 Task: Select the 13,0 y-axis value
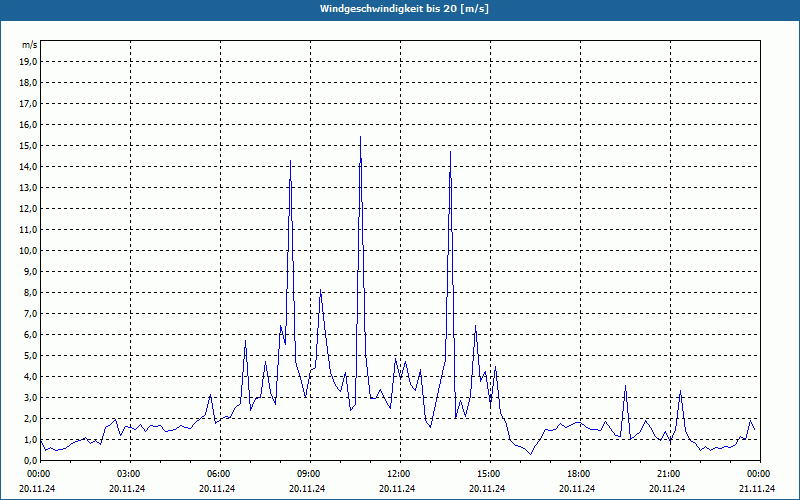(28, 188)
